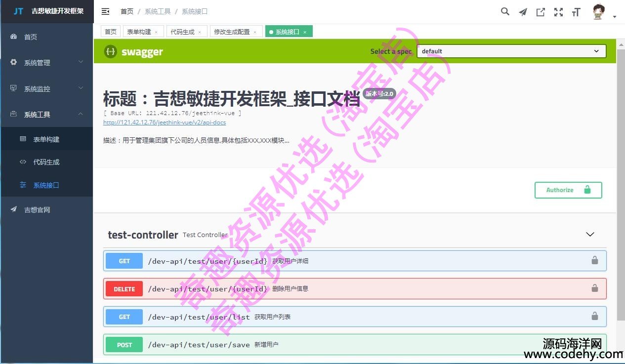The height and width of the screenshot is (364, 625).
Task: Click the table icon beside sidebar 表单构建
Action: (x=23, y=139)
